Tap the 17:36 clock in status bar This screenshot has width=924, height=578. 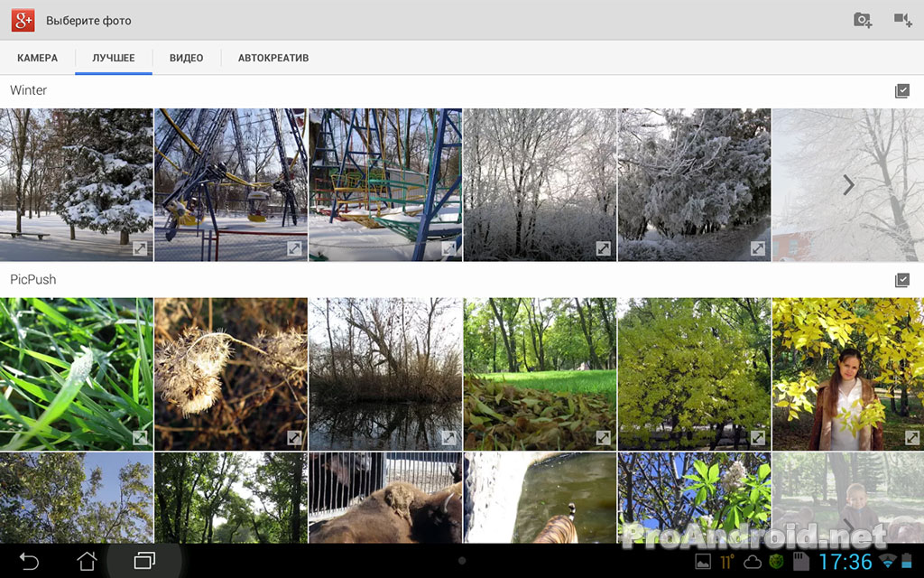pos(845,562)
